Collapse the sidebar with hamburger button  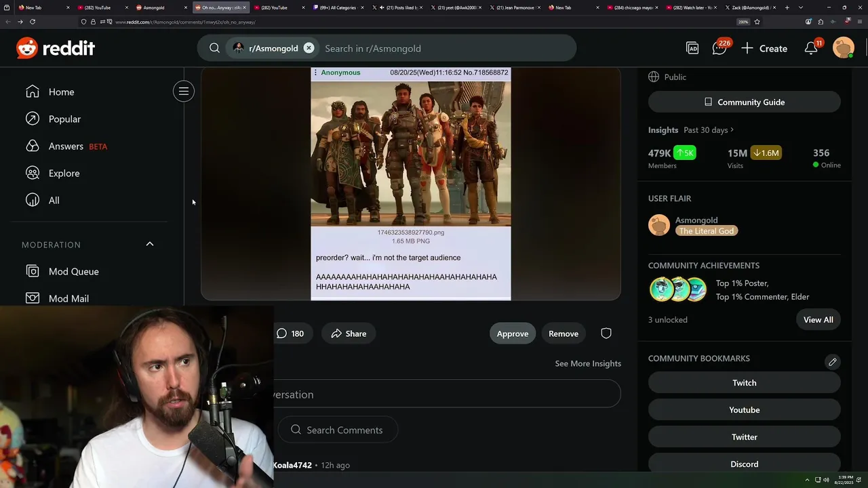click(x=184, y=91)
